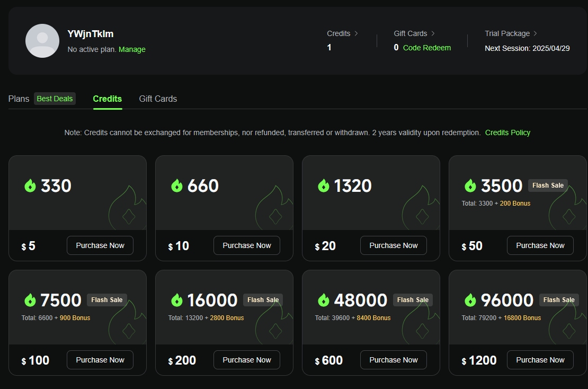
Task: Purchase the 96000 credits pack for $1200
Action: [540, 360]
